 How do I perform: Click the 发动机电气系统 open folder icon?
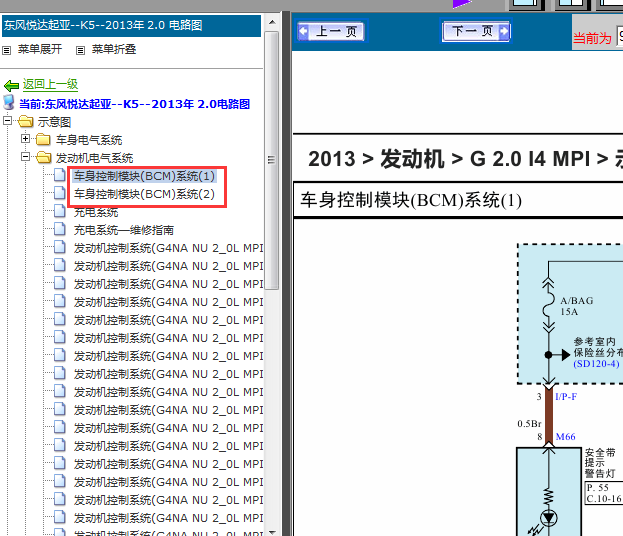(44, 158)
